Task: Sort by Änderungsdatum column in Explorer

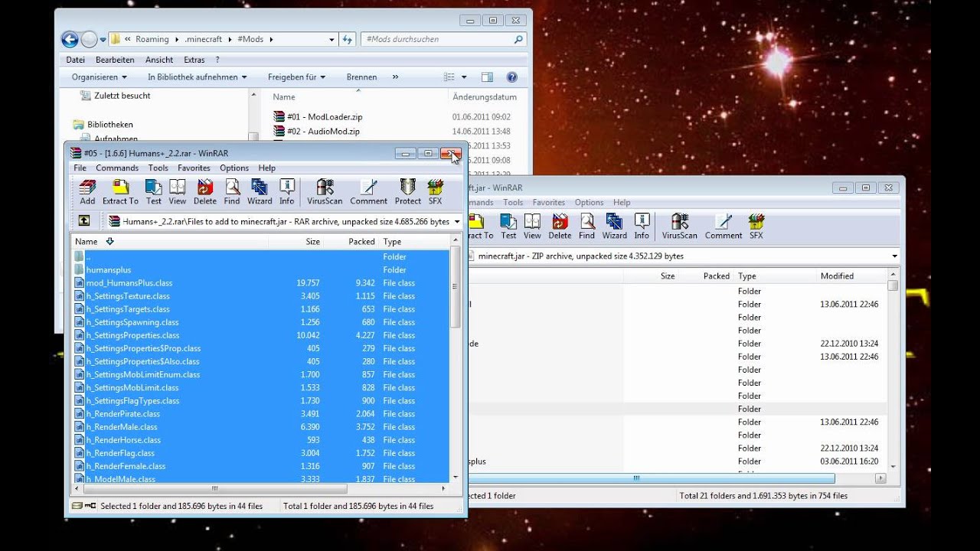Action: coord(486,97)
